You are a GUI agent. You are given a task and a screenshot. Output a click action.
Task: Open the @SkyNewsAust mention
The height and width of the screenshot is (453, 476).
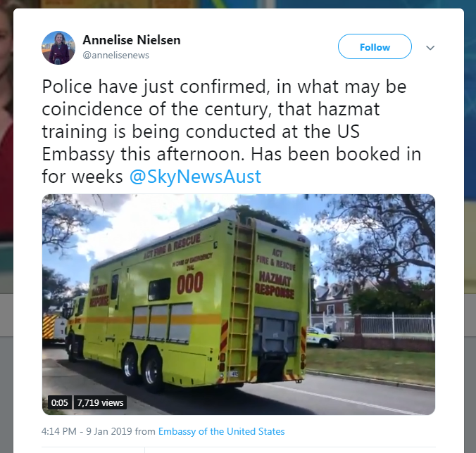195,176
